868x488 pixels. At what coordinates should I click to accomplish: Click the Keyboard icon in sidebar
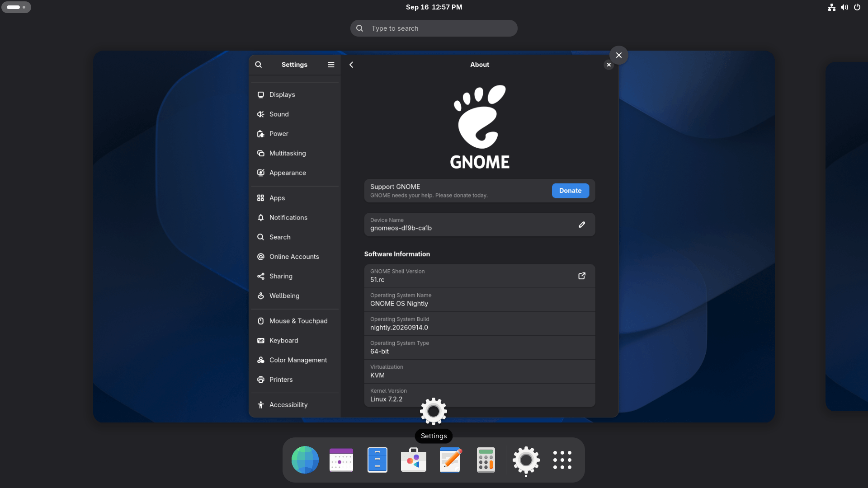(261, 341)
